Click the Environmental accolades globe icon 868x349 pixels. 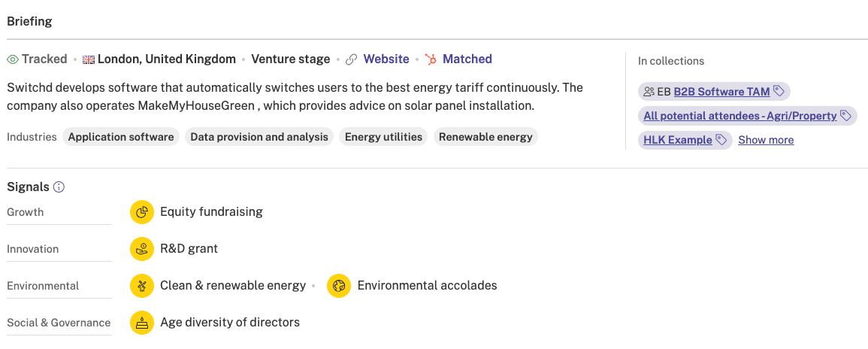pyautogui.click(x=339, y=286)
